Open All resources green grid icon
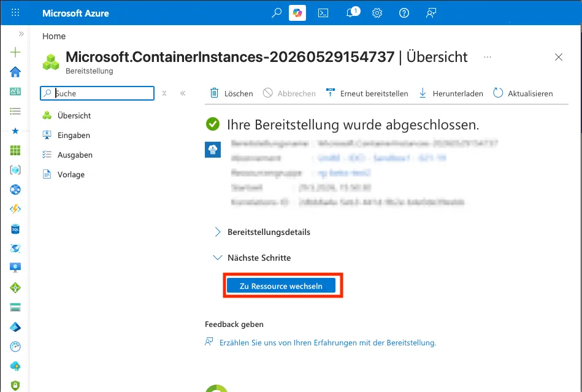This screenshot has width=582, height=392. [x=15, y=150]
